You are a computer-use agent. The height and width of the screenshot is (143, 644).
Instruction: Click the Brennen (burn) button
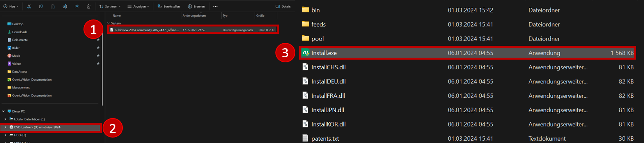[196, 6]
